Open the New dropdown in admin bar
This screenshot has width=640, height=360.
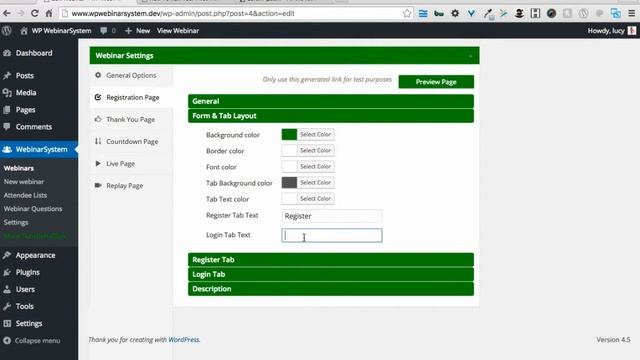coord(138,31)
